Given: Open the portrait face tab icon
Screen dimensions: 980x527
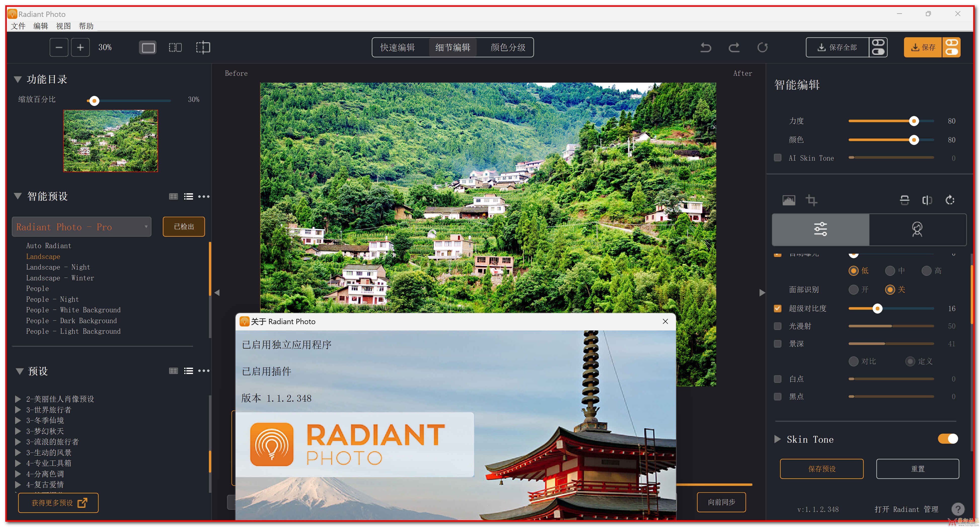Looking at the screenshot, I should click(917, 230).
